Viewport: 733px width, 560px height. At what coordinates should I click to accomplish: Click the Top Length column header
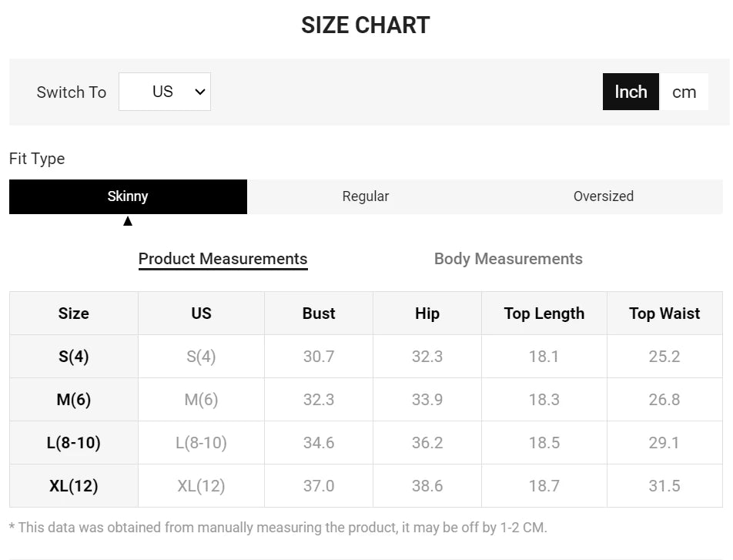tap(544, 314)
